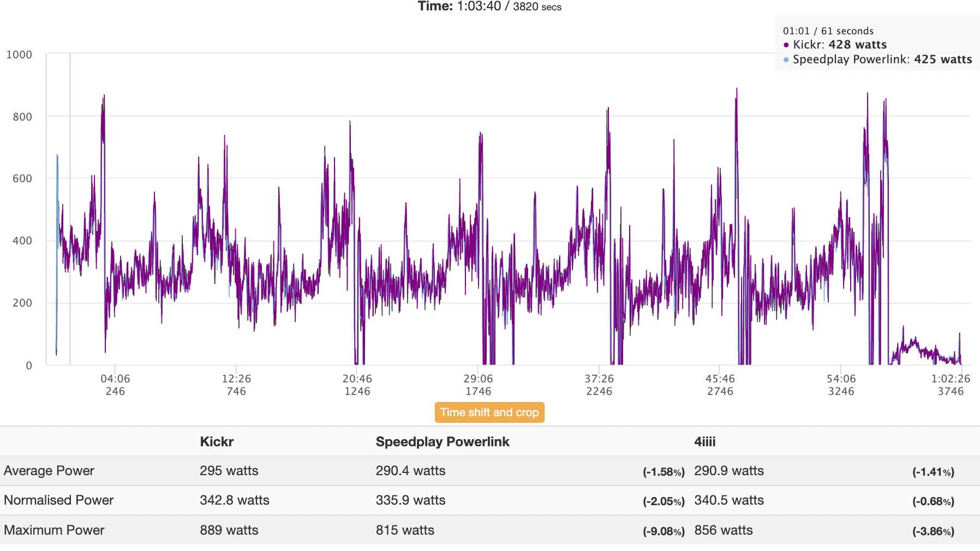Select the Maximum Power row label
The width and height of the screenshot is (980, 551).
pos(54,530)
